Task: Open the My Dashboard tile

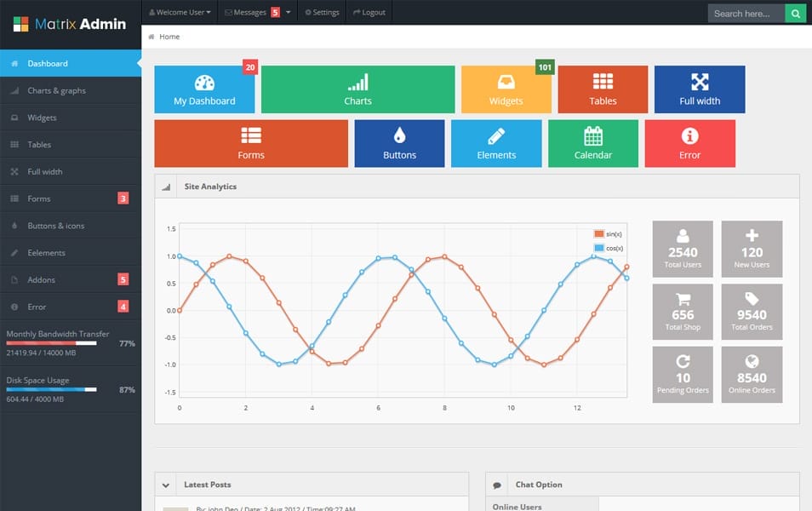Action: (204, 89)
